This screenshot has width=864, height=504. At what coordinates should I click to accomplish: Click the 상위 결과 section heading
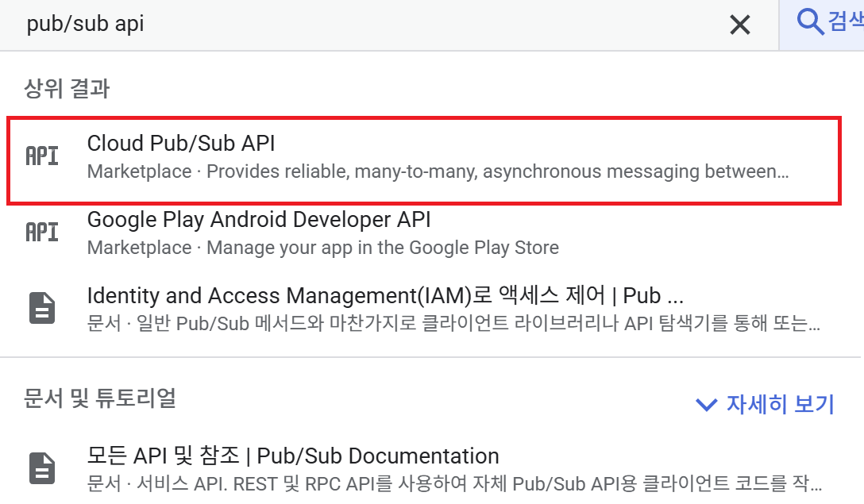point(67,89)
